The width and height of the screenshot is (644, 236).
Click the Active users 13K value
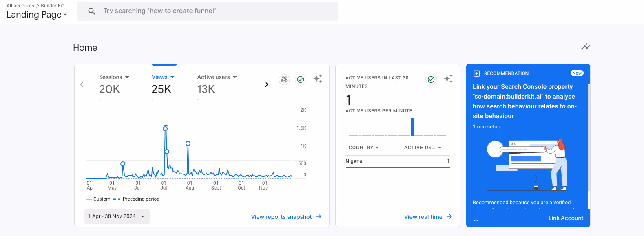206,89
